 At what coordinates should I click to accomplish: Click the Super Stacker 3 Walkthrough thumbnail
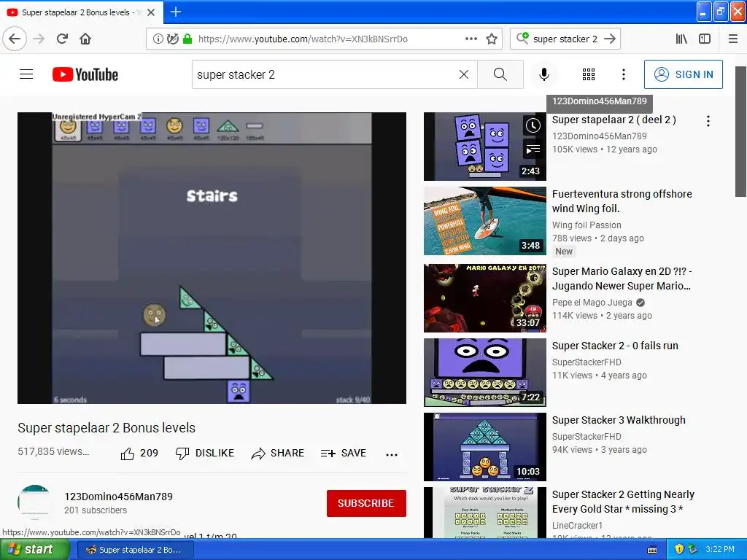[x=485, y=447]
